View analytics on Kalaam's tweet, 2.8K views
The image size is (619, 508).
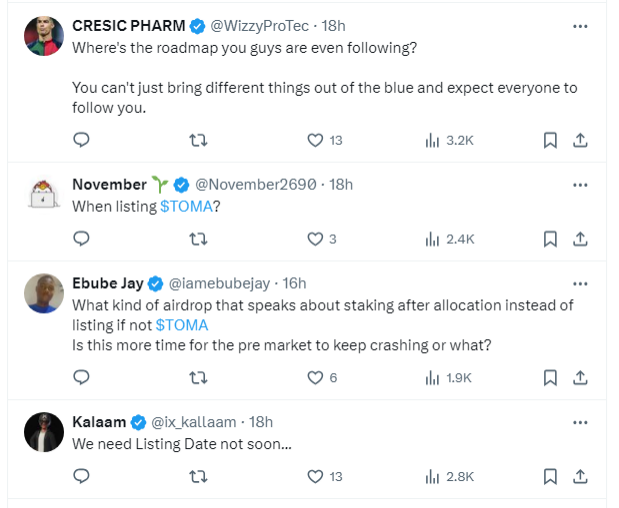coord(449,476)
